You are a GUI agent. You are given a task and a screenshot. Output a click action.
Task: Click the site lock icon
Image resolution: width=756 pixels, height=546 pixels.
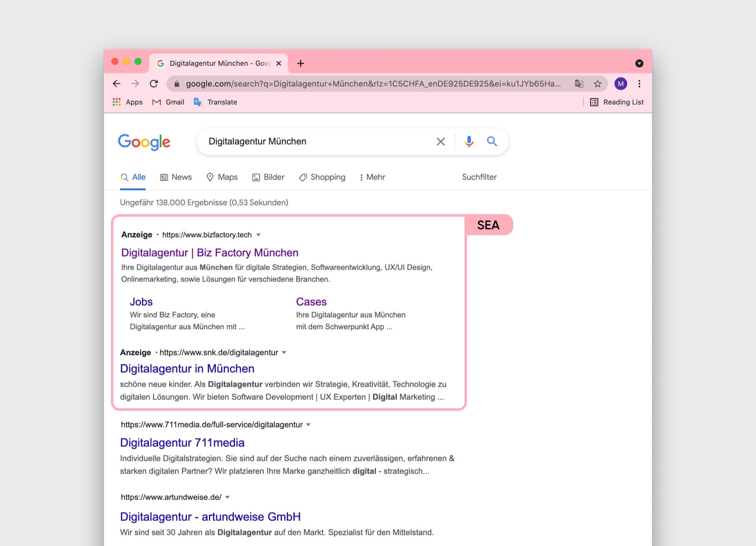pos(177,84)
